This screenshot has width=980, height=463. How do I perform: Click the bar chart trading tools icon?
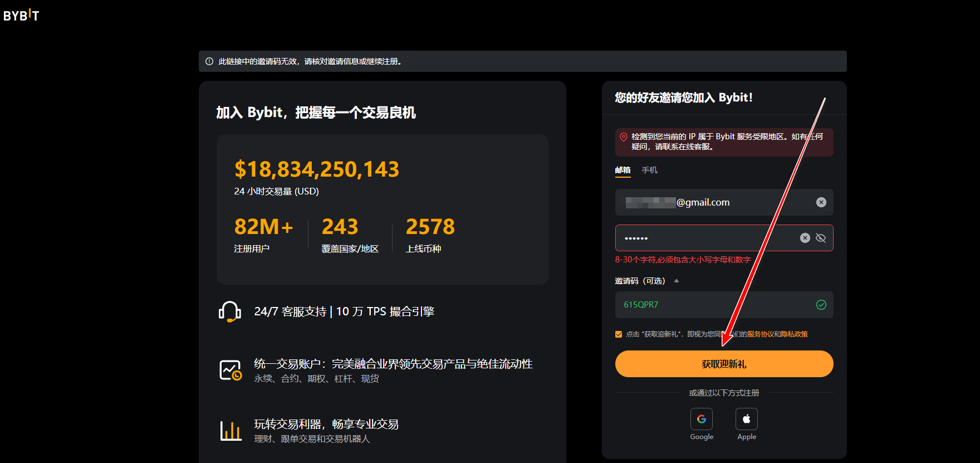231,431
